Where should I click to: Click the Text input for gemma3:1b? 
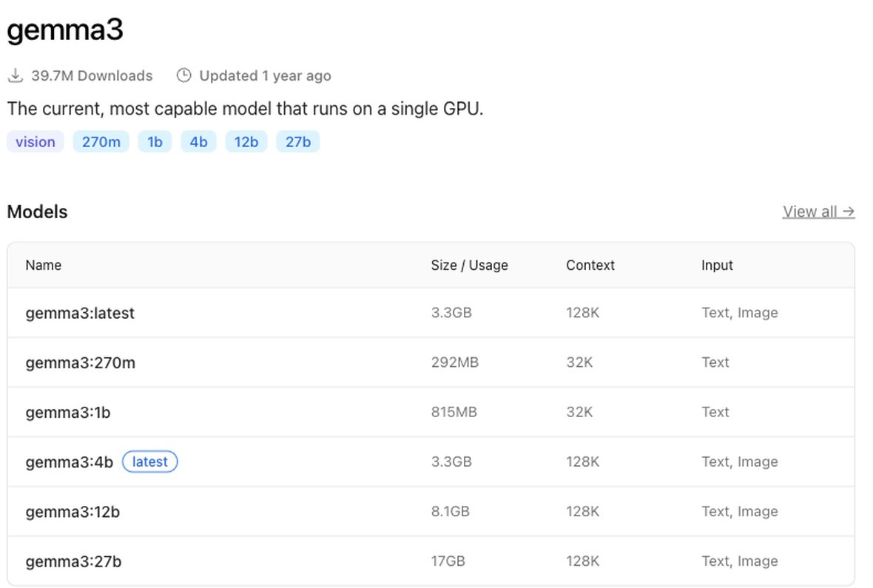[715, 412]
